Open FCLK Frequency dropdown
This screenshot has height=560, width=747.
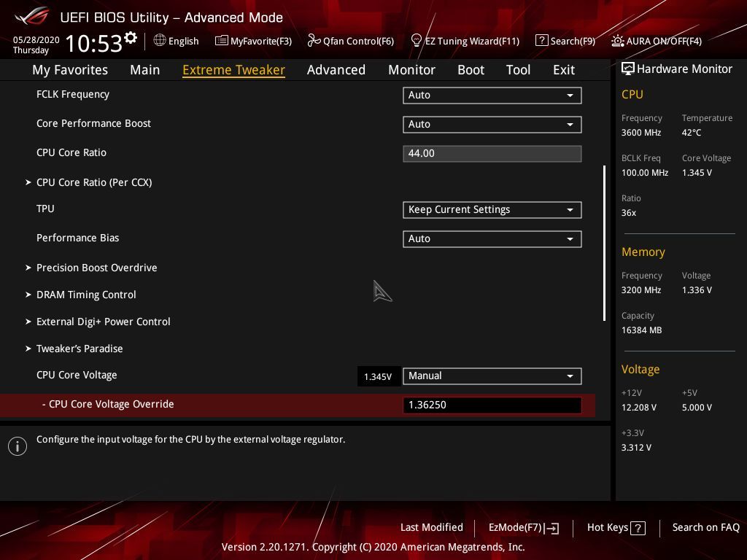492,96
